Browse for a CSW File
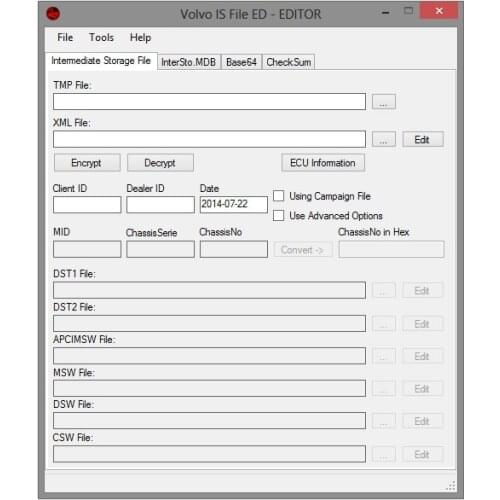The image size is (500, 500). (384, 454)
